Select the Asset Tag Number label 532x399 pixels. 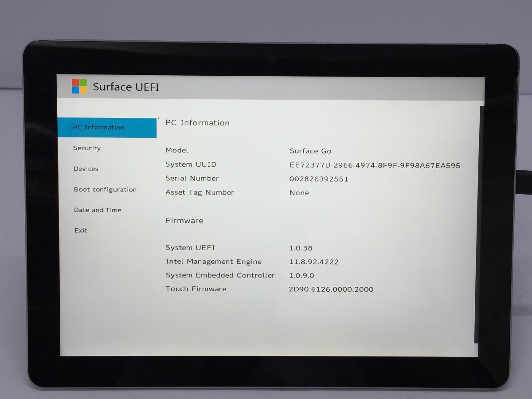pyautogui.click(x=199, y=192)
